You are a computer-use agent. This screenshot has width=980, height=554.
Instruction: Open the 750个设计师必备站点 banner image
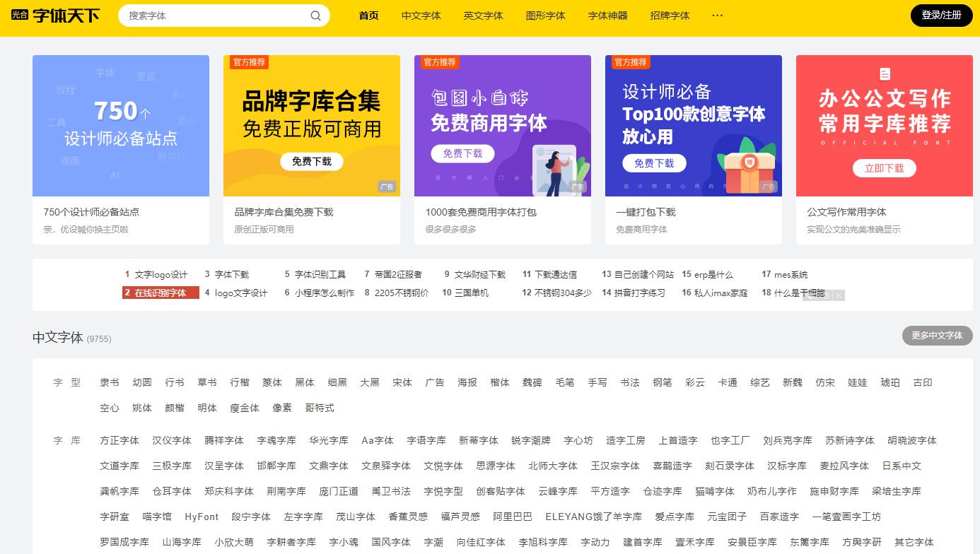[121, 126]
